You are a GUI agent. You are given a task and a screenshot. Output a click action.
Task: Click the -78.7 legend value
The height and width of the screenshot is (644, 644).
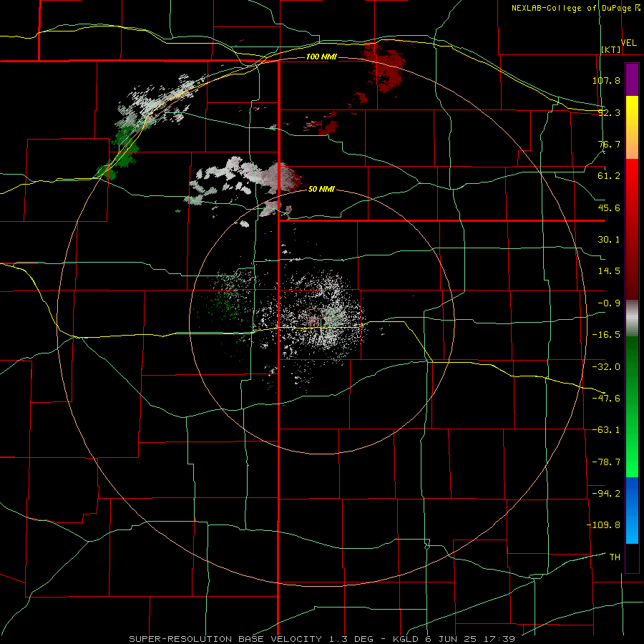coord(606,462)
